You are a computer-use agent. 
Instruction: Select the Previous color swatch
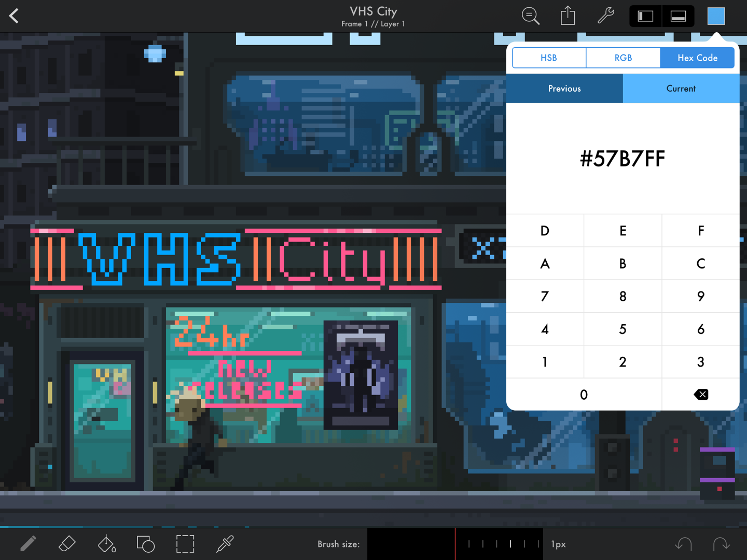[564, 89]
